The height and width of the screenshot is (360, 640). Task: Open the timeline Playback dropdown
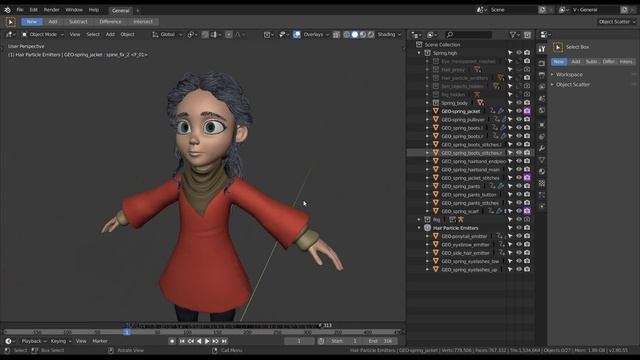[x=33, y=341]
